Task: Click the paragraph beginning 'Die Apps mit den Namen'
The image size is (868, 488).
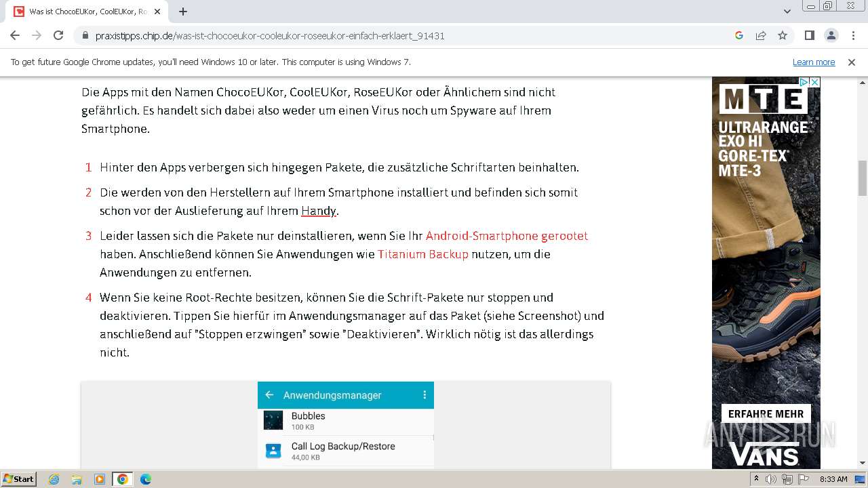Action: [319, 110]
